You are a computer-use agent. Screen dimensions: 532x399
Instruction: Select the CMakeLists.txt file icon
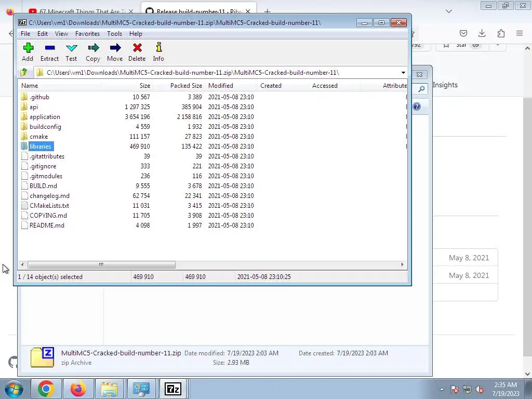24,206
